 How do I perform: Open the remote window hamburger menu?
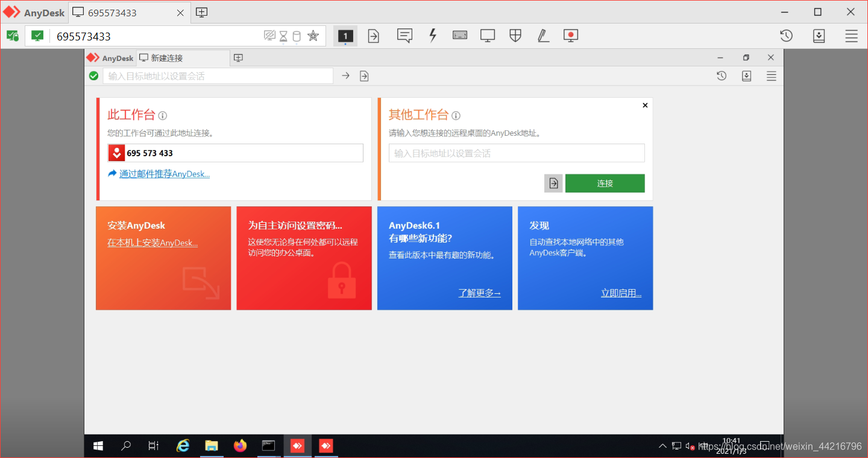click(x=771, y=76)
